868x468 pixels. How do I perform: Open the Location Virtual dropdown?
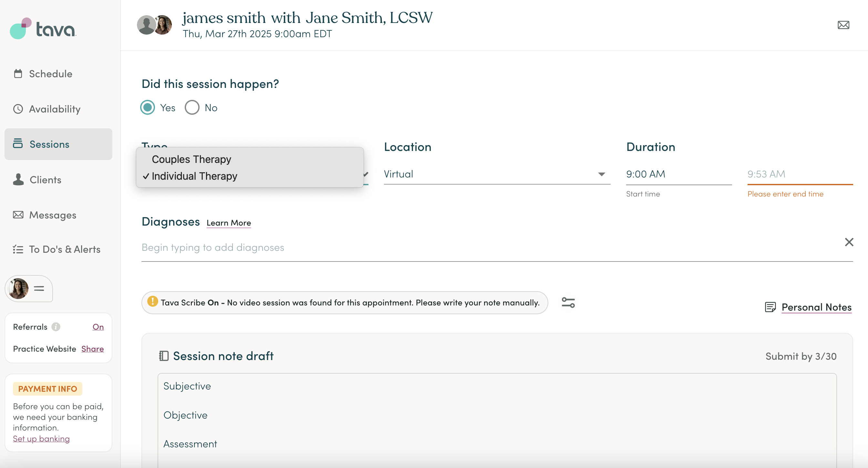click(497, 174)
